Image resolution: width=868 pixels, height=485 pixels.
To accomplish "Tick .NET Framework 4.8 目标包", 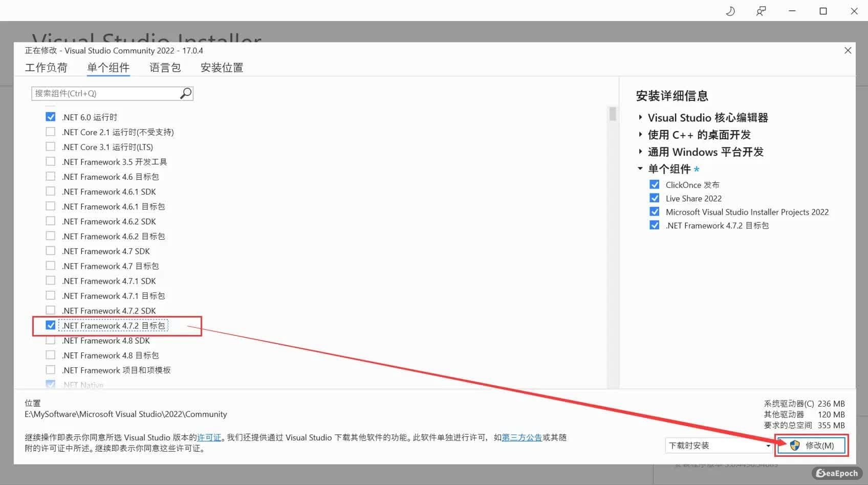I will pyautogui.click(x=51, y=355).
